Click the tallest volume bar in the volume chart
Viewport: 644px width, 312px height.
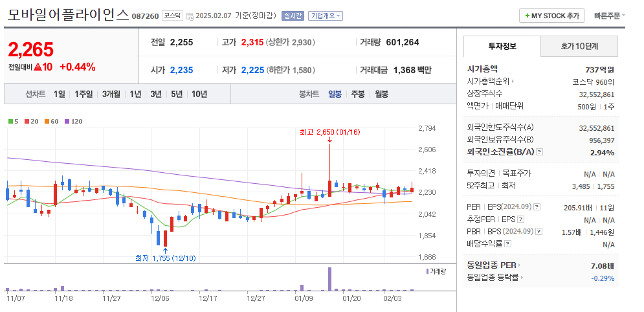(329, 279)
